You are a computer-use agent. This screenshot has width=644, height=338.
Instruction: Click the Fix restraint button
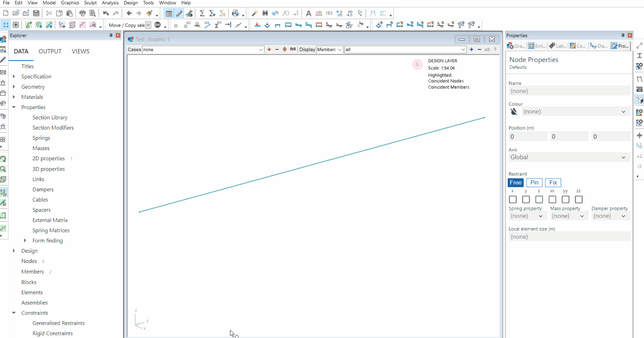553,182
